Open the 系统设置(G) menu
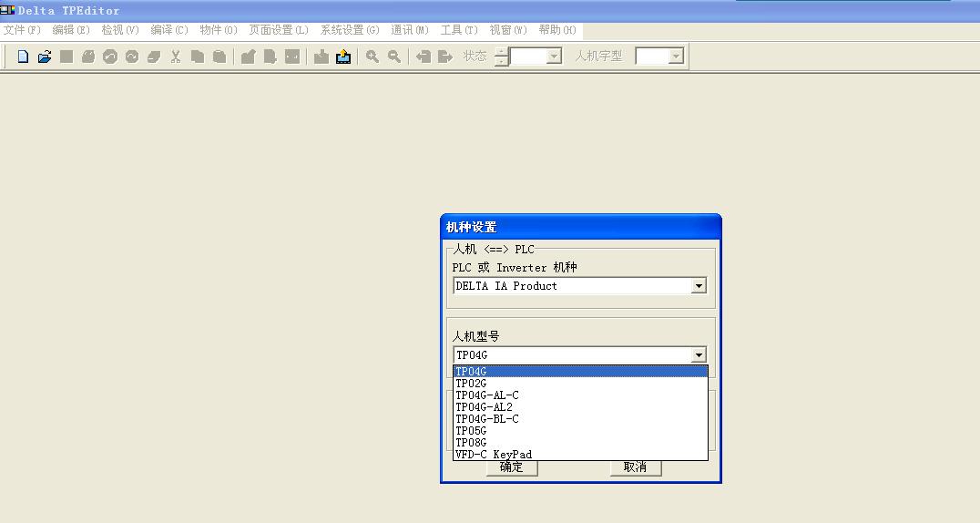The height and width of the screenshot is (523, 980). point(349,30)
